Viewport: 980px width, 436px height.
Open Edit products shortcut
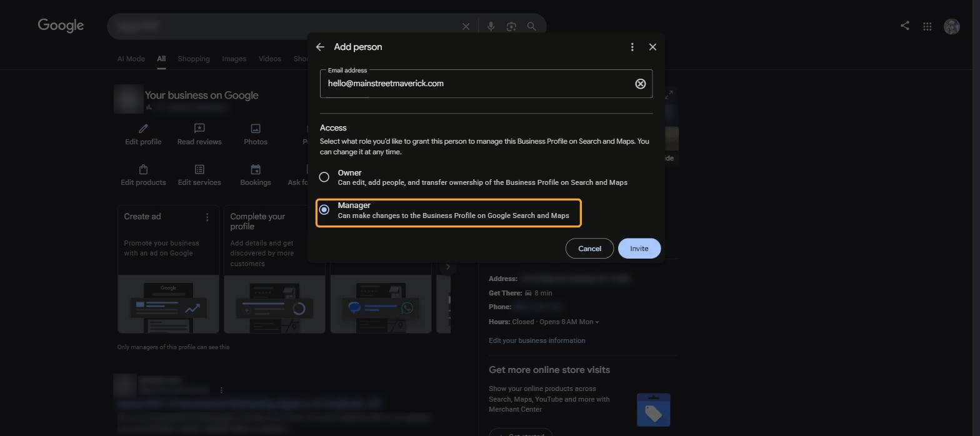tap(143, 176)
